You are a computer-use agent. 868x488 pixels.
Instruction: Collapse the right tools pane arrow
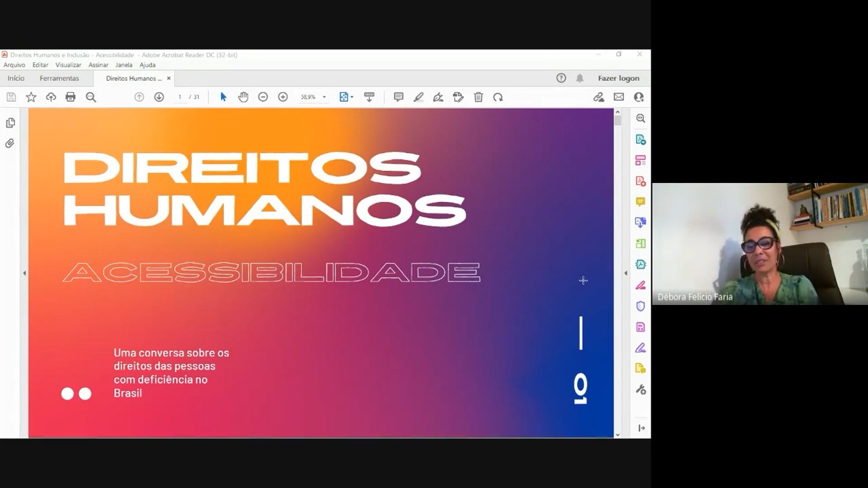(x=625, y=273)
